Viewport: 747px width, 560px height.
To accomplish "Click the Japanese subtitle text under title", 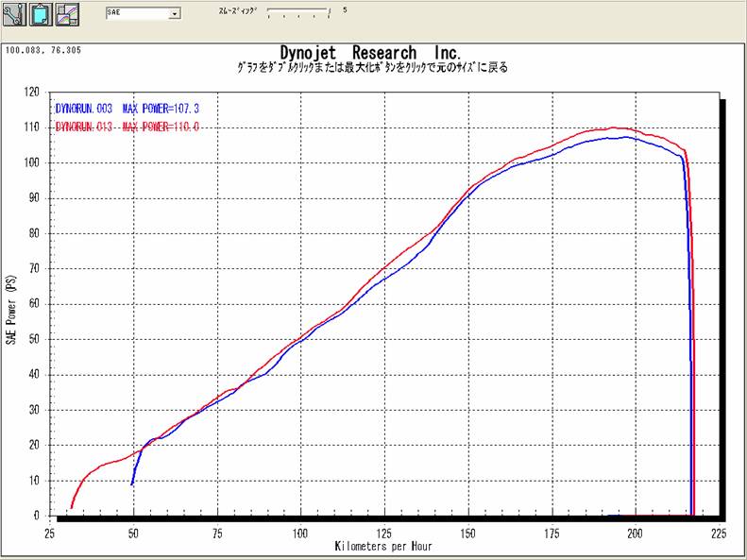I will point(370,69).
